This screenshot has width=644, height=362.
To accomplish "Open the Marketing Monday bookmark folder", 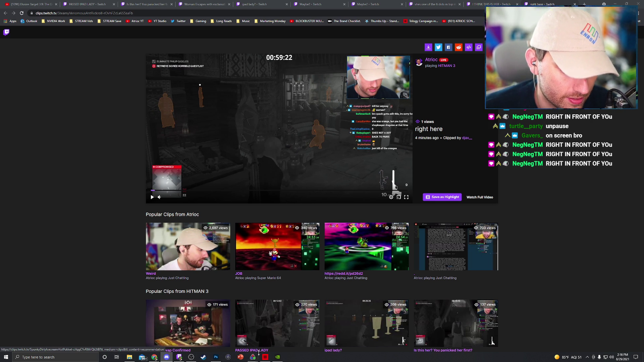I will click(x=270, y=21).
